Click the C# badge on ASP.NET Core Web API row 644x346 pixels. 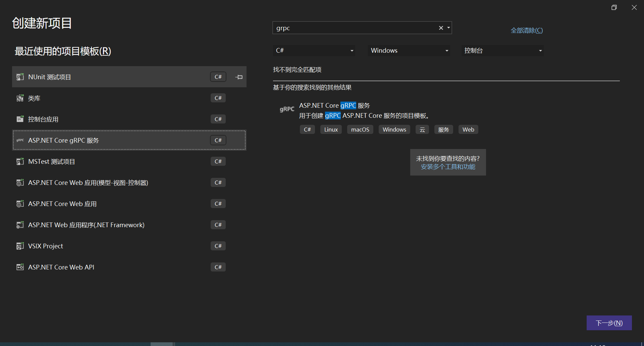tap(218, 267)
